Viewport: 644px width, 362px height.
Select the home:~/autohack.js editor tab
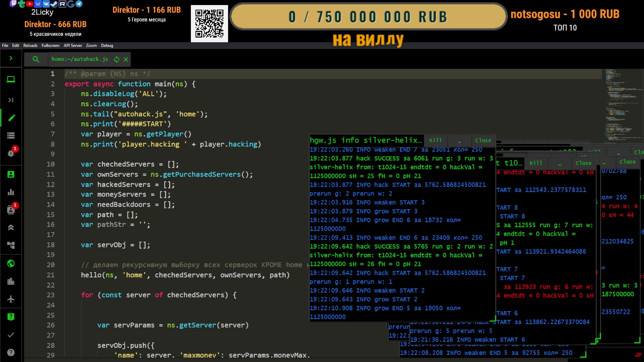click(x=80, y=59)
